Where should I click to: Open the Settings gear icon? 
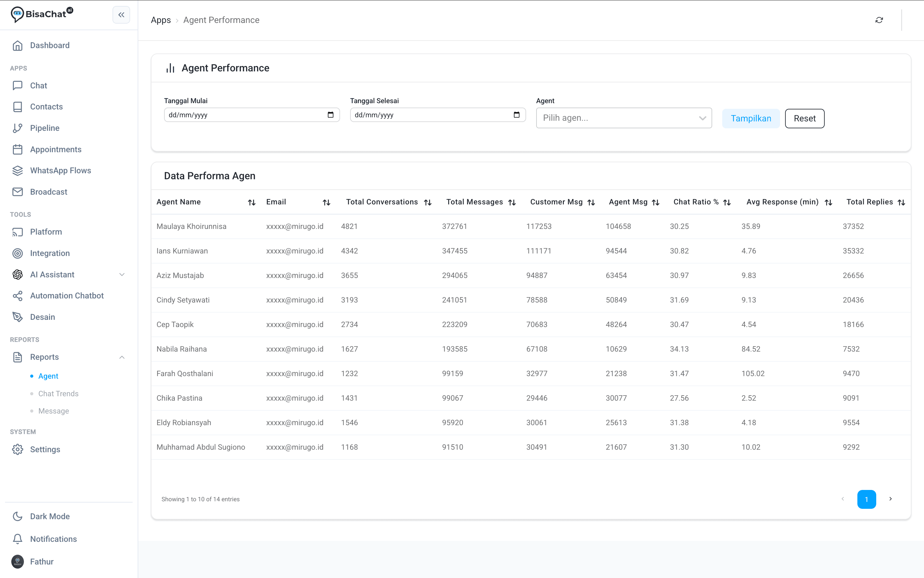point(18,450)
